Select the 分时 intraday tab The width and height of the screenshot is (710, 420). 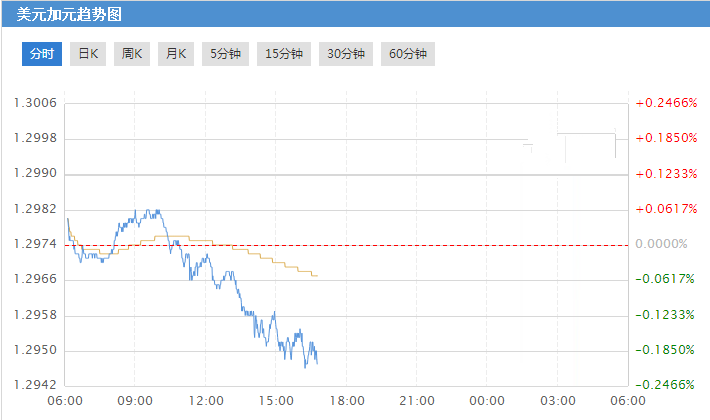point(43,54)
